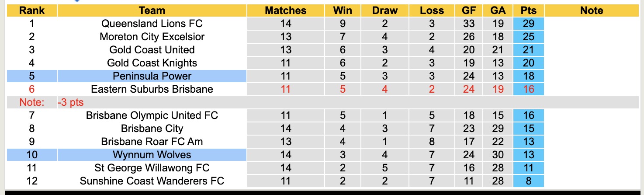Click the Team column header
644x195 pixels.
pos(152,10)
